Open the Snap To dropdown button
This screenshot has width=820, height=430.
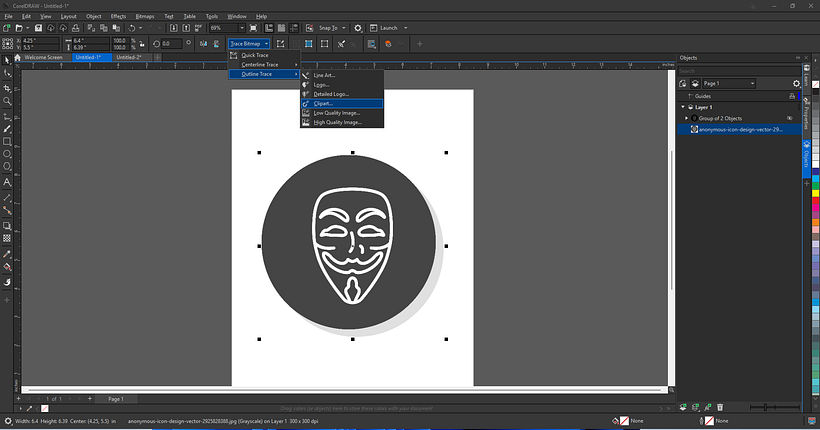(331, 28)
